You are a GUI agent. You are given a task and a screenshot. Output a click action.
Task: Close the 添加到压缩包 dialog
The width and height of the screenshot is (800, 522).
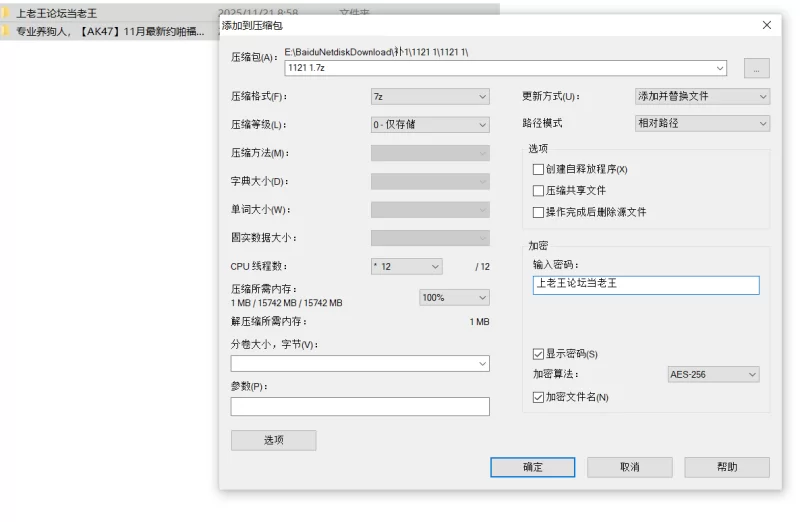(766, 25)
